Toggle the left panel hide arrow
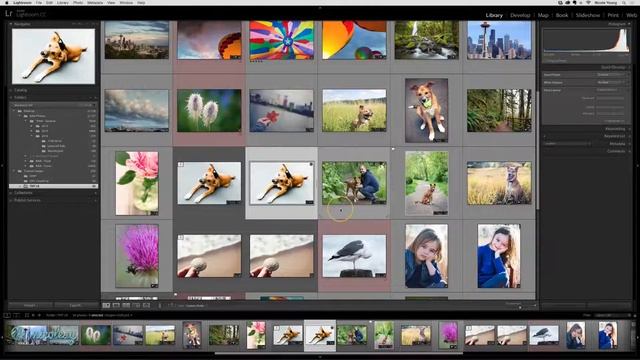Screen dimensions: 640x360 [2, 165]
